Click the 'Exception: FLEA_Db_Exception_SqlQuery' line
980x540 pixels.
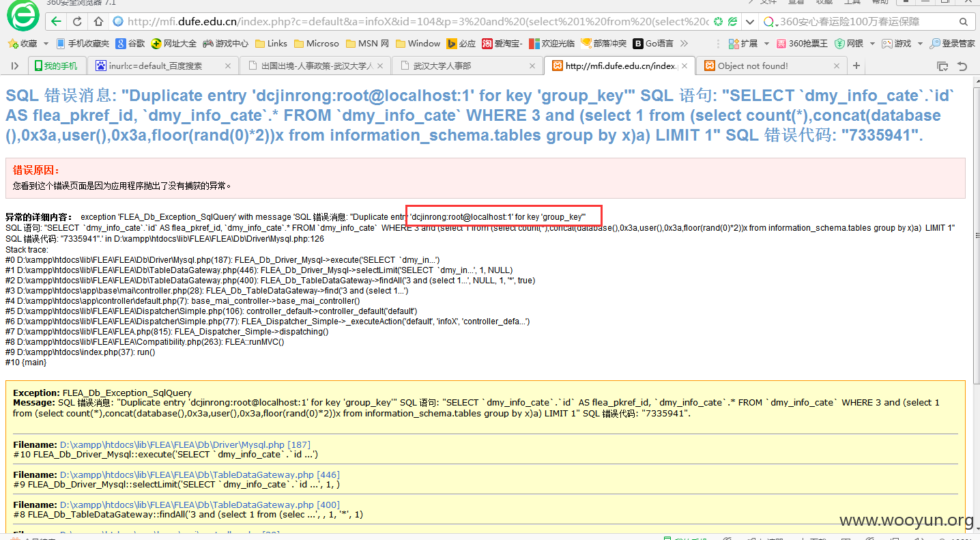coord(102,393)
